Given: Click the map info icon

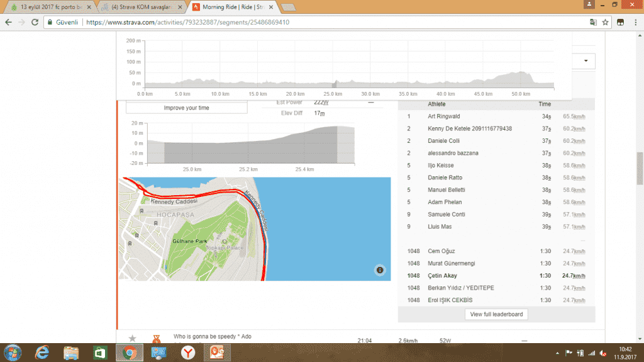Looking at the screenshot, I should [380, 270].
